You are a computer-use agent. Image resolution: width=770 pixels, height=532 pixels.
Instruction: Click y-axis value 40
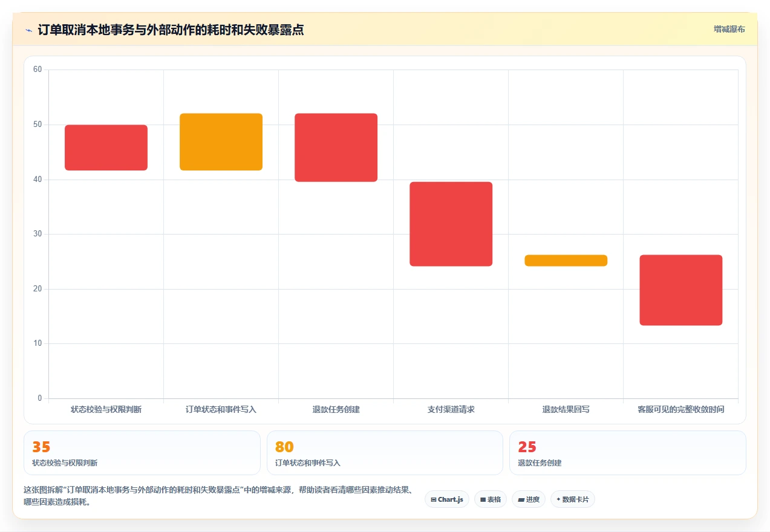point(38,180)
